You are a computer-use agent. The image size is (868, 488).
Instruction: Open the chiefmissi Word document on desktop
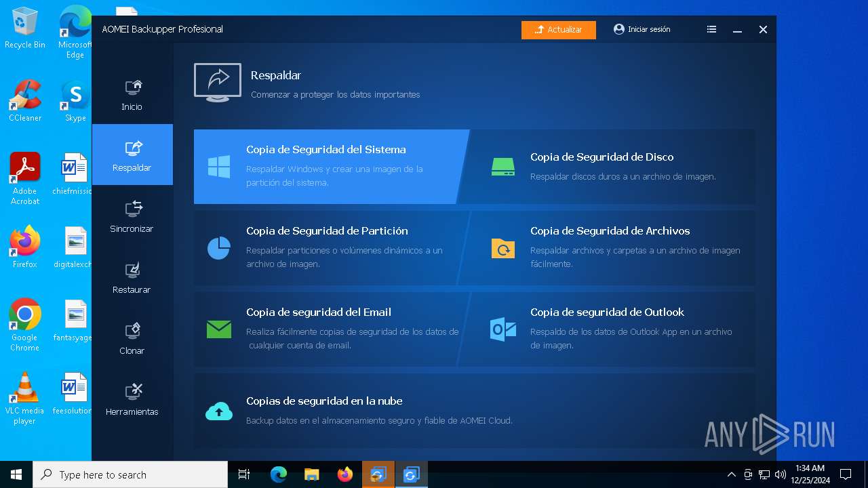73,174
